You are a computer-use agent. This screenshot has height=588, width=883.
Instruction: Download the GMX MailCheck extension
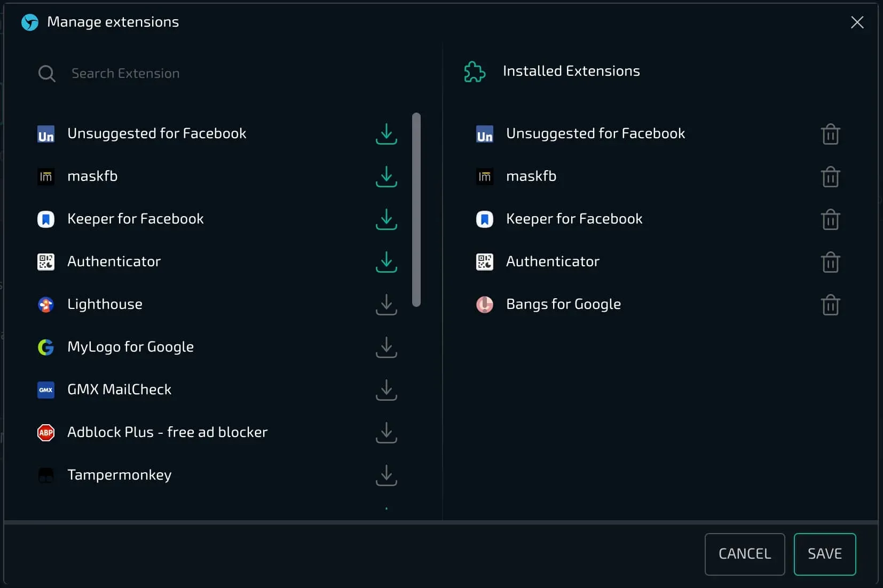point(386,390)
